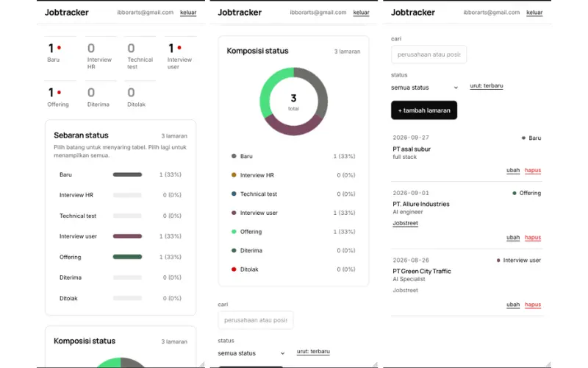This screenshot has width=588, height=368.
Task: Click '+ tambah lamaran' button
Action: coord(424,110)
